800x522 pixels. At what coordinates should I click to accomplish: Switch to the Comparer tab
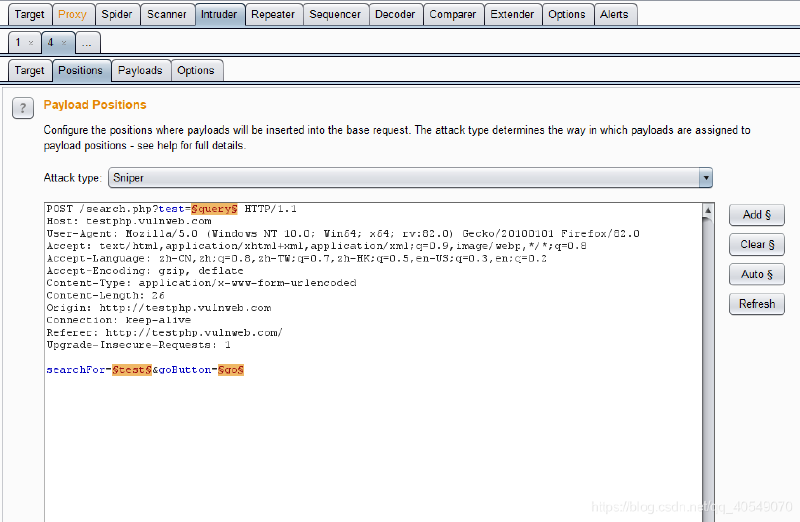tap(453, 14)
